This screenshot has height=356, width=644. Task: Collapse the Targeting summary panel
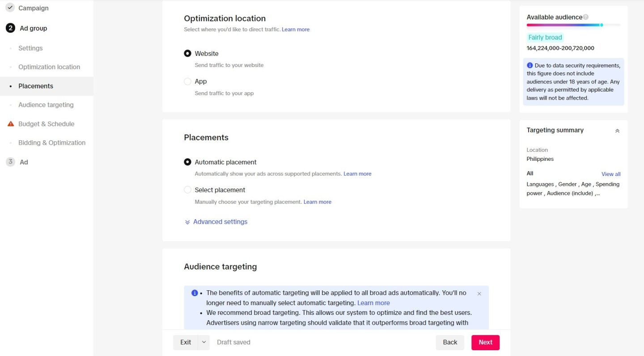coord(617,131)
